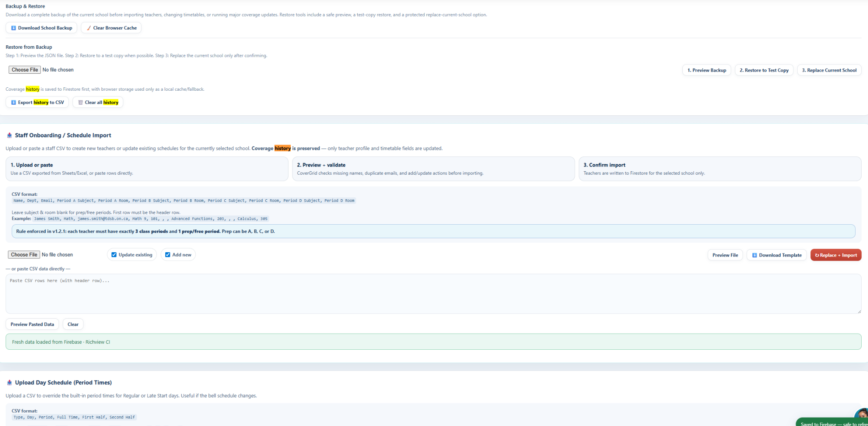Click into the paste CSV rows textarea
Screen dimensions: 868x426
434,294
